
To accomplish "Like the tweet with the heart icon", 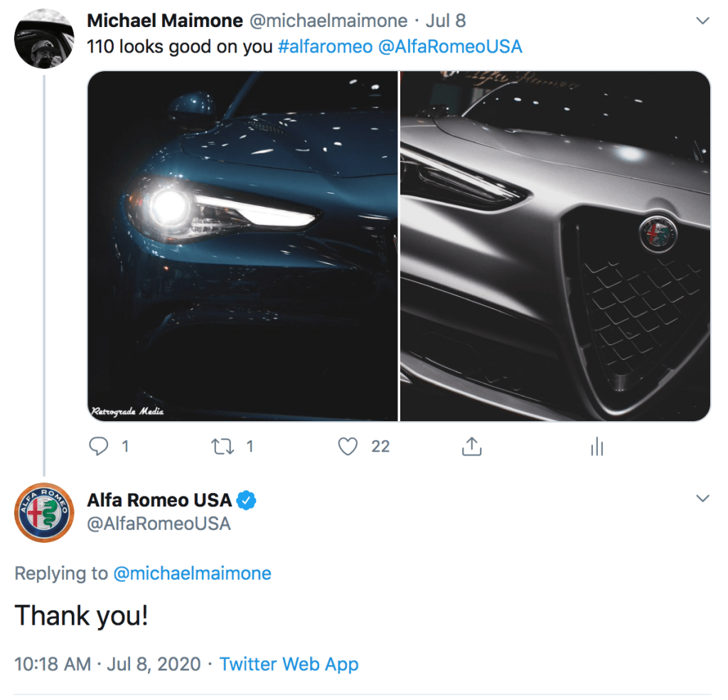I will click(x=347, y=446).
